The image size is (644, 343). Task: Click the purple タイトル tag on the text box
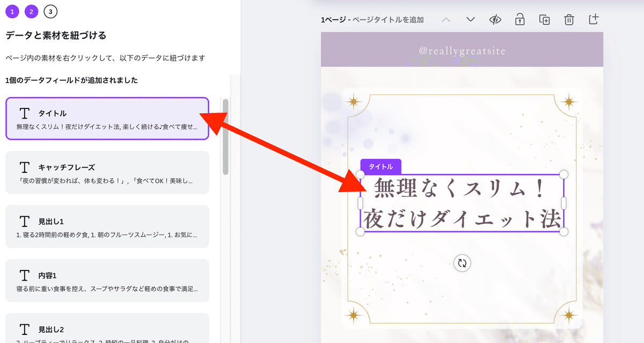380,166
